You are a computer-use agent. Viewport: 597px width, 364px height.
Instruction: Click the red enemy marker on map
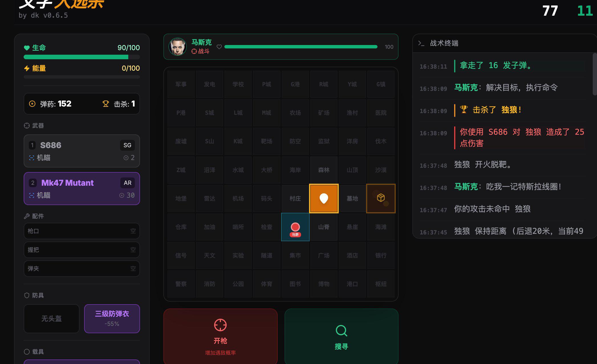(295, 227)
